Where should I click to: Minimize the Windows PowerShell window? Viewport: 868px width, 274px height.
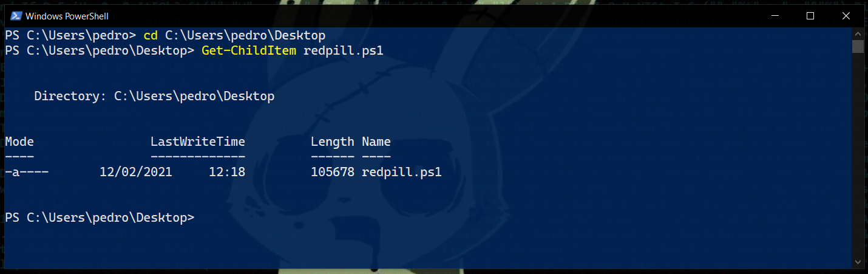773,16
